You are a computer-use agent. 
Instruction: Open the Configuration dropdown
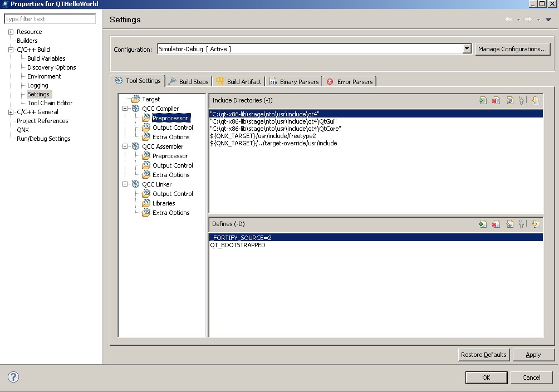coord(467,49)
